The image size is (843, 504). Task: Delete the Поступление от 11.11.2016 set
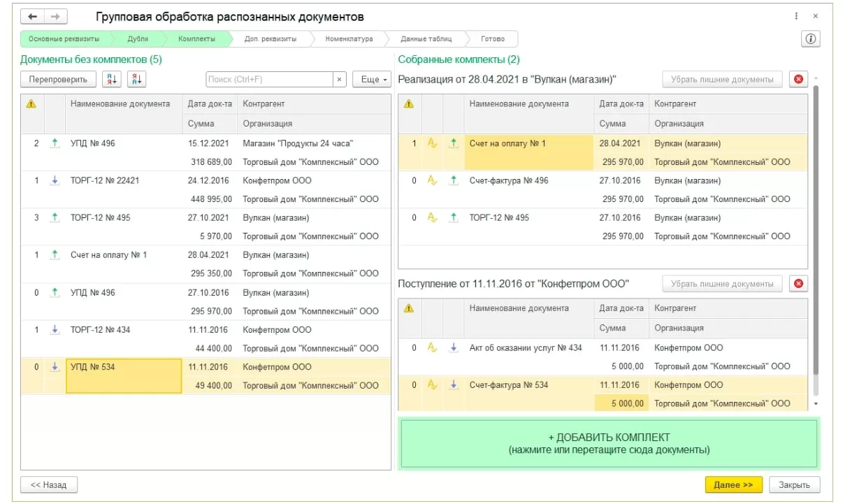tap(798, 284)
